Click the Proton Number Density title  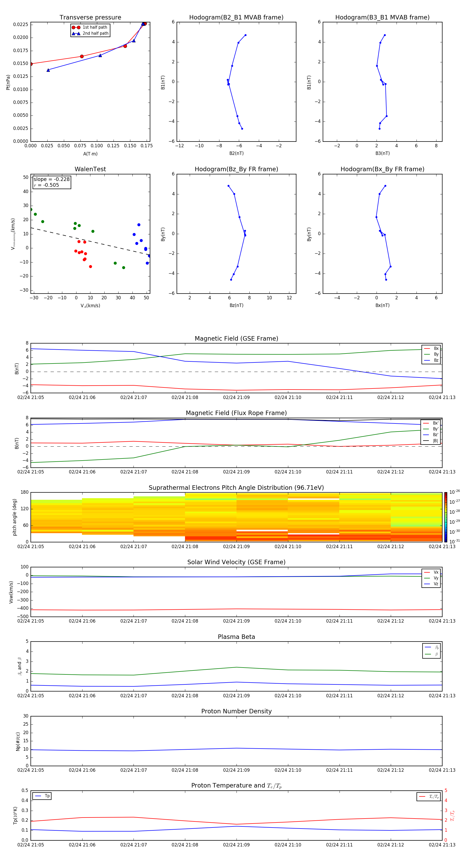click(236, 711)
